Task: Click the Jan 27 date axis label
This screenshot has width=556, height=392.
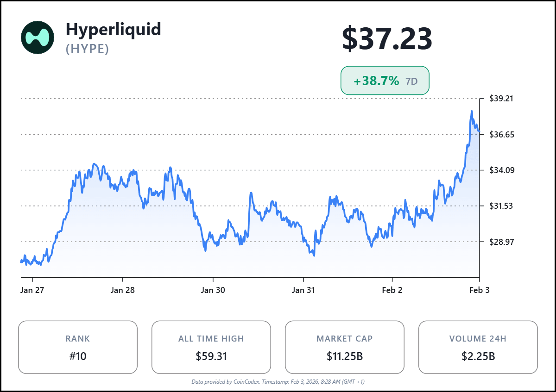Action: click(x=32, y=290)
